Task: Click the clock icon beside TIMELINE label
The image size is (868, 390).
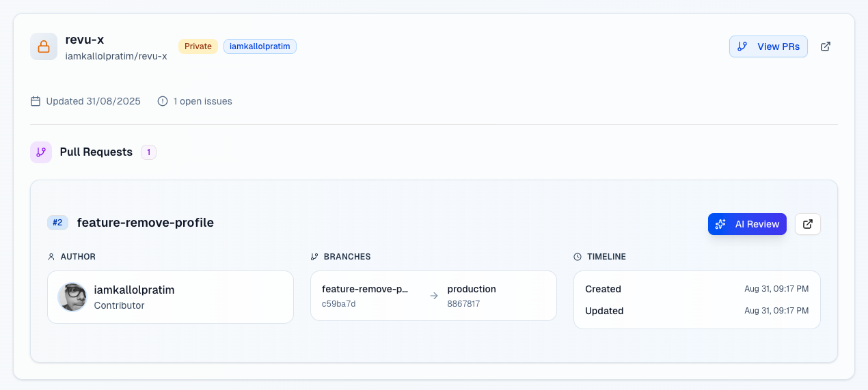Action: 578,257
